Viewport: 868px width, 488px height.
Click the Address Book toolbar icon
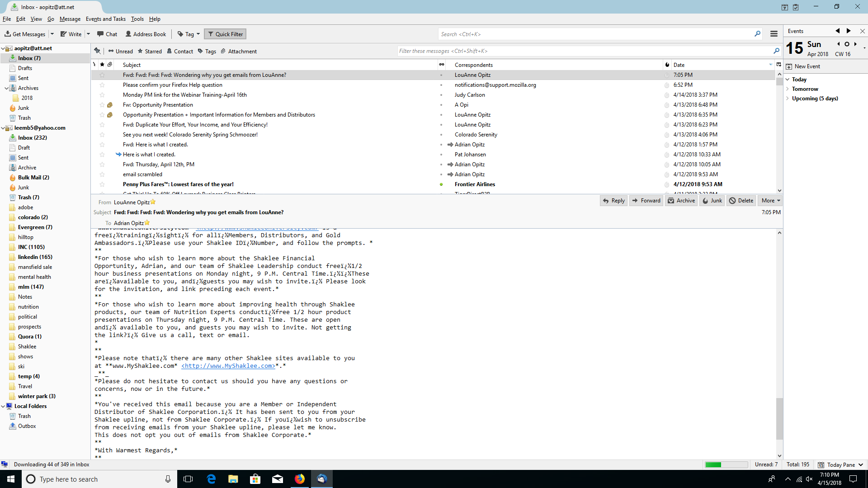click(x=146, y=34)
